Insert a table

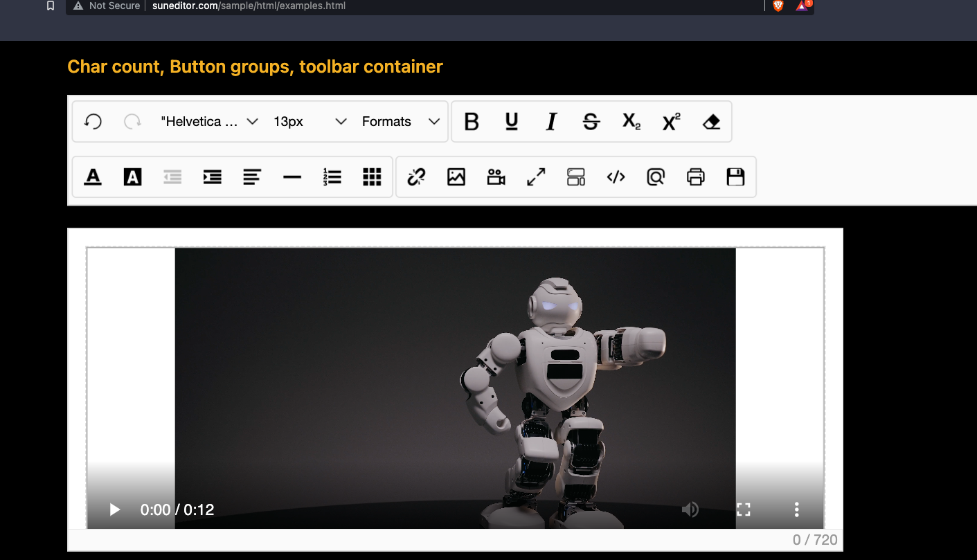(x=372, y=177)
